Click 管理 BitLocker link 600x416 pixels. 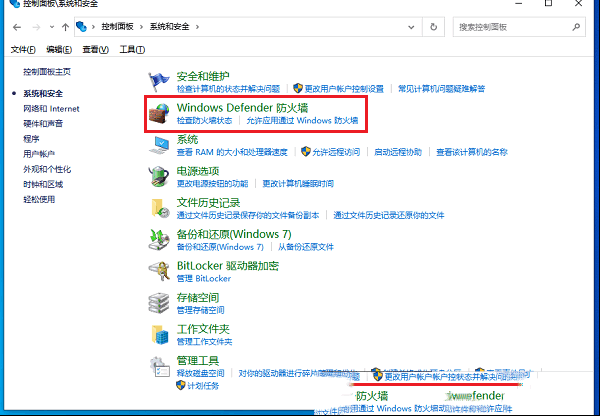pyautogui.click(x=204, y=279)
